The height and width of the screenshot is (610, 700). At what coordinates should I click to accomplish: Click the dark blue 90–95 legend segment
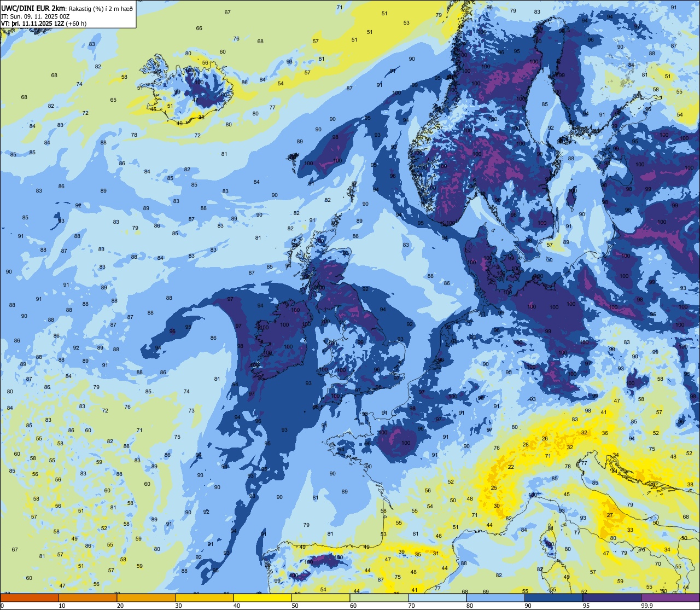point(554,598)
